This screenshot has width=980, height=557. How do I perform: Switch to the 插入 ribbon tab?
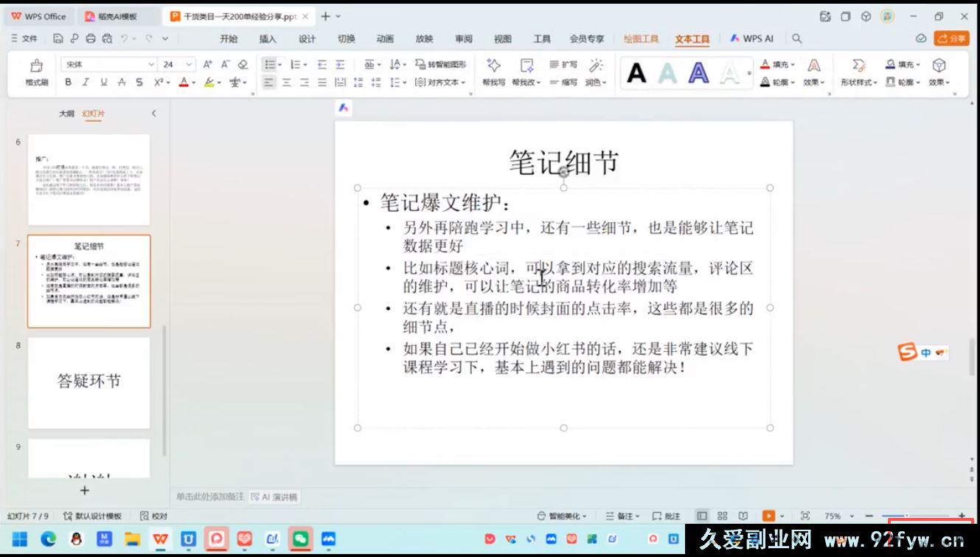(268, 38)
